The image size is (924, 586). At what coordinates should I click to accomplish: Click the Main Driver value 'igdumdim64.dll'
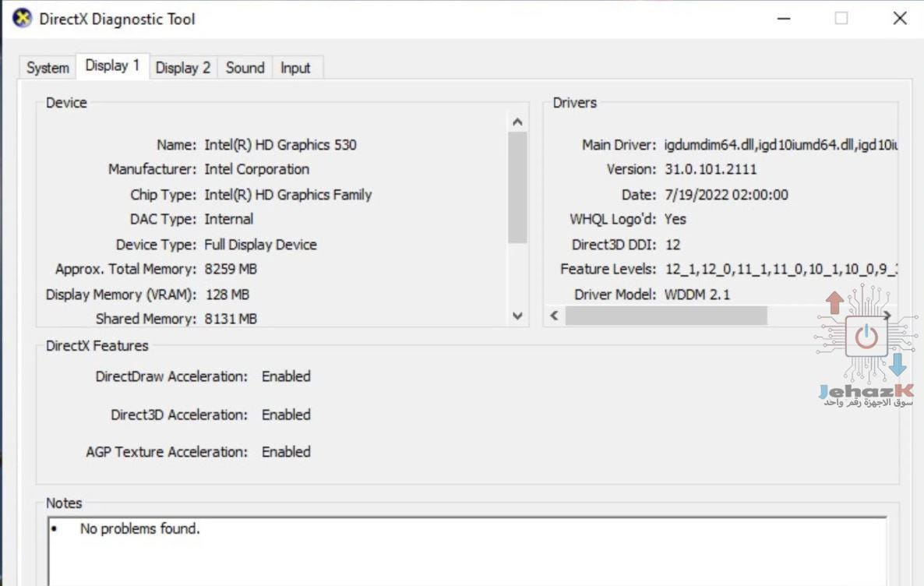point(709,145)
